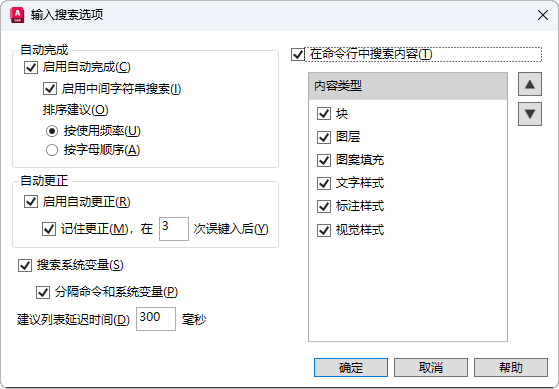Screen dimensions: 559x389
Task: Click the delay time field showing 300
Action: [x=156, y=319]
